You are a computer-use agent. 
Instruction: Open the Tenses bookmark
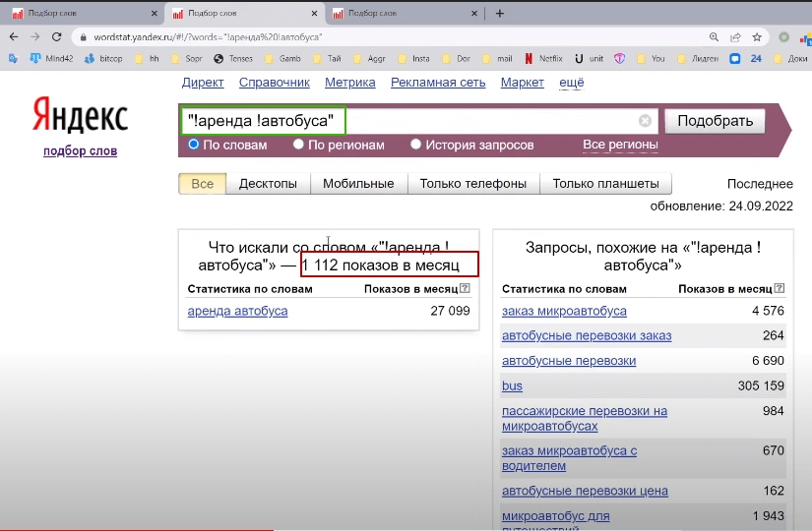pos(233,58)
